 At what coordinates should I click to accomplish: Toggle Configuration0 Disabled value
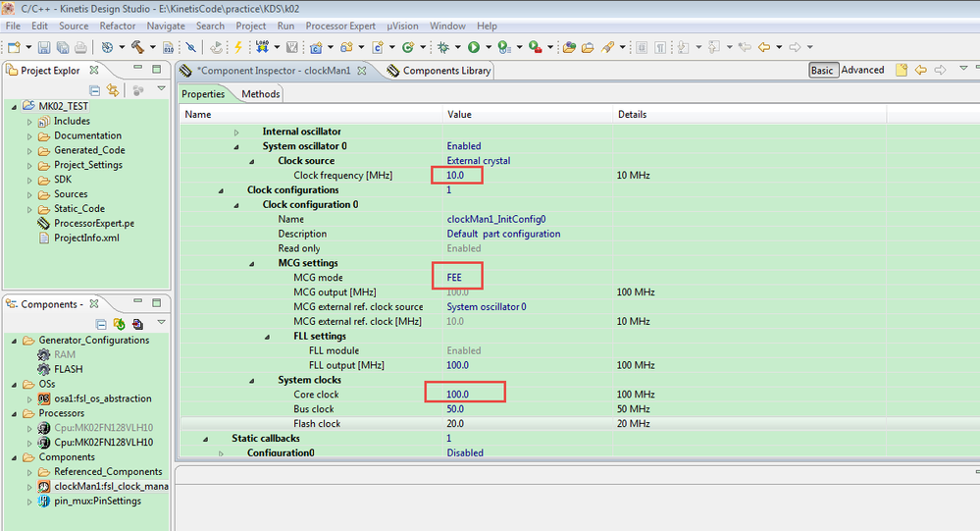click(x=465, y=452)
